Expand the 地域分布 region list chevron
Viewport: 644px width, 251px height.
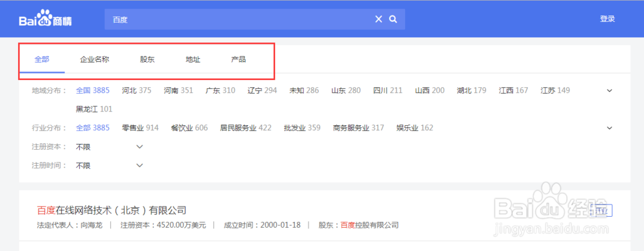coord(609,90)
